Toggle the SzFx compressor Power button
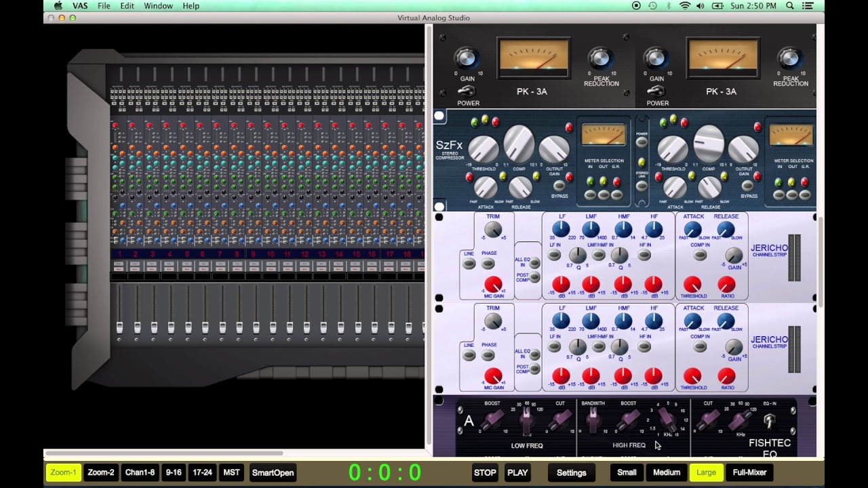868x488 pixels. (x=642, y=142)
